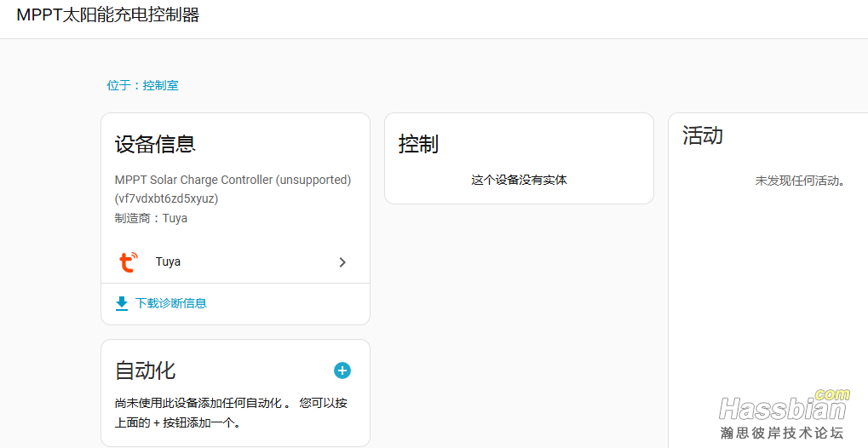Click the 瀚思彼岸技术论坛 watermark text
The width and height of the screenshot is (868, 448).
point(781,433)
